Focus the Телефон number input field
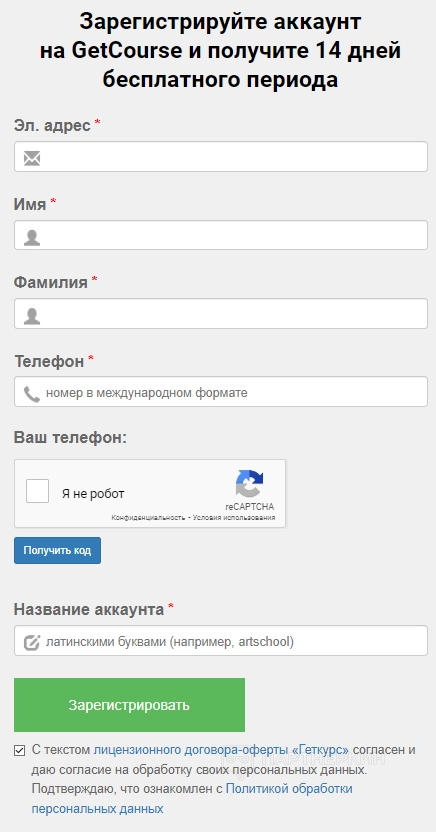This screenshot has width=436, height=832. 221,392
